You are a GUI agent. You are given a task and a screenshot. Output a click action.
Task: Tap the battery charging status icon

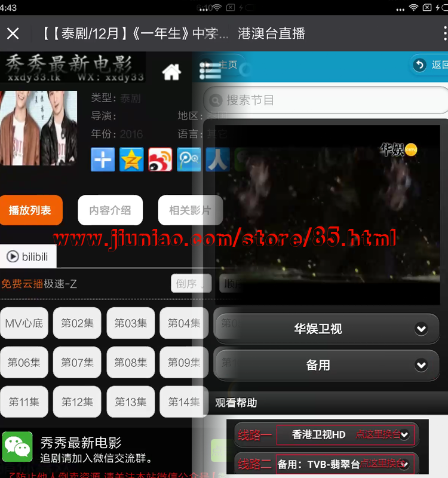click(x=442, y=8)
